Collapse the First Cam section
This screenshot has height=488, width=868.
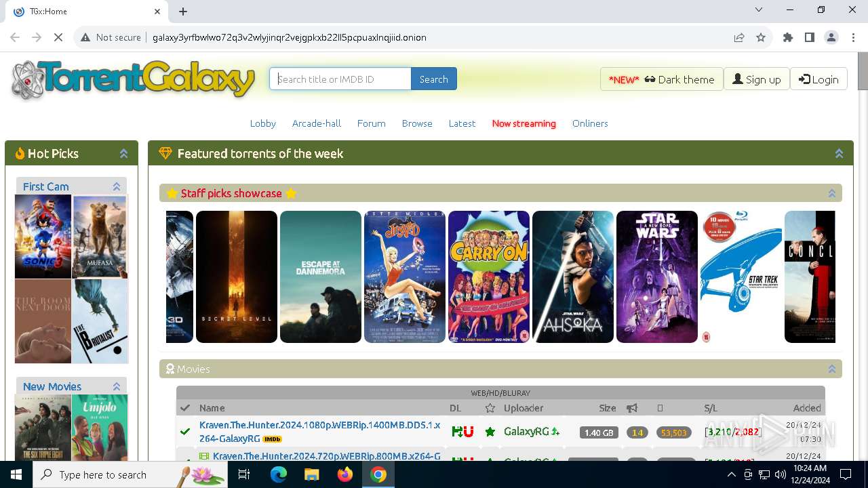tap(117, 186)
